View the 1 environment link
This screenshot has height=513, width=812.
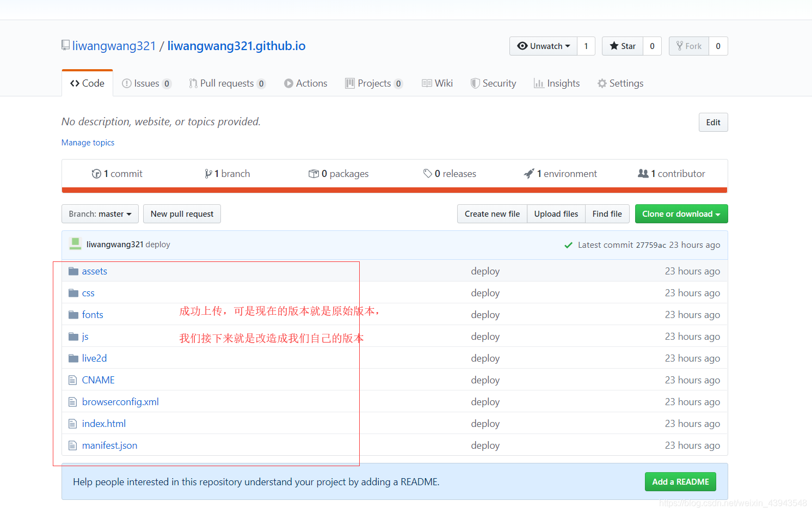click(x=560, y=174)
